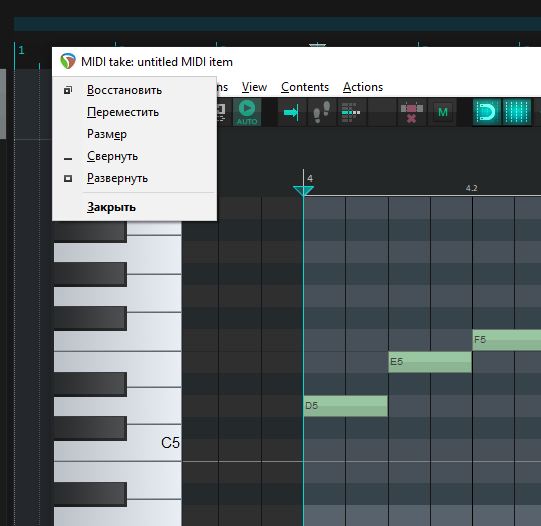Open the Actions menu
Image resolution: width=541 pixels, height=526 pixels.
[x=363, y=87]
